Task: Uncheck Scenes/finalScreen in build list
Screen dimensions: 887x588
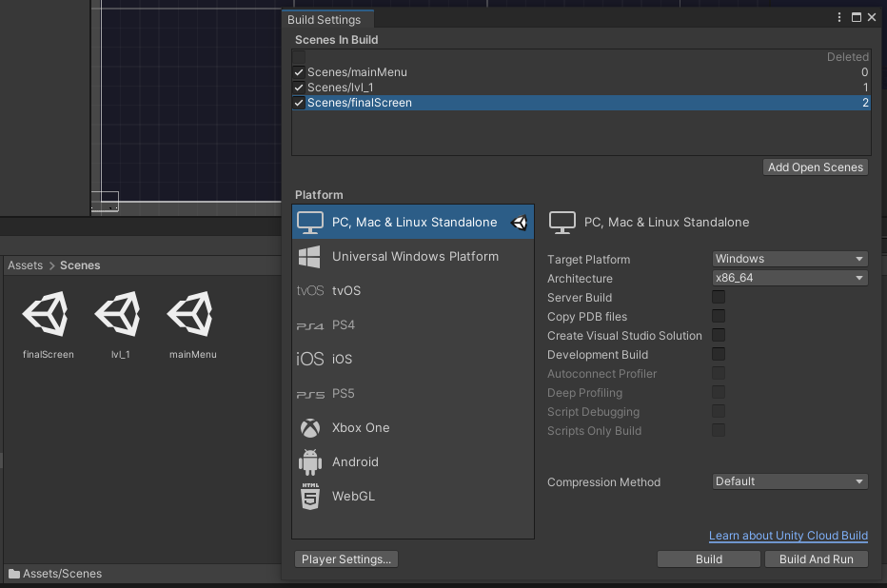Action: tap(299, 103)
